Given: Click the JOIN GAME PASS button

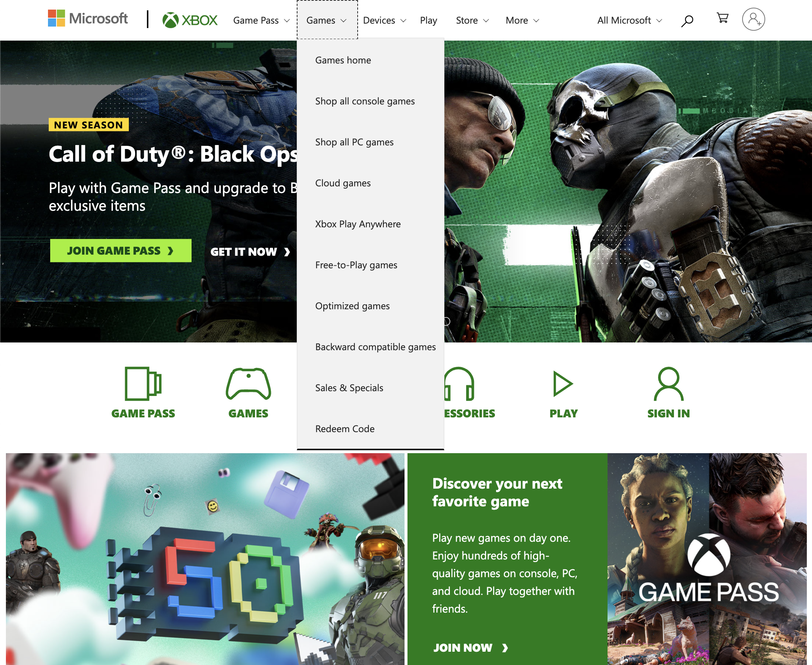Looking at the screenshot, I should pos(121,251).
